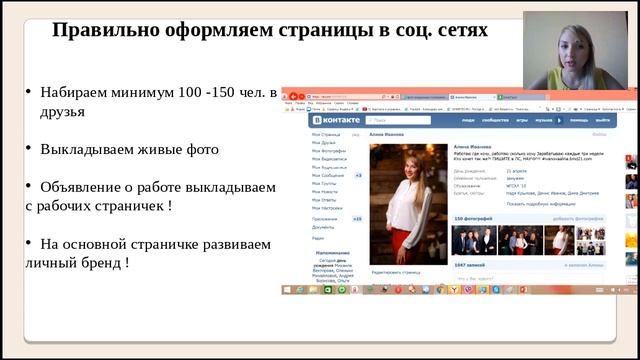Click the +15 counter next to Приложения
This screenshot has width=640, height=360.
358,219
